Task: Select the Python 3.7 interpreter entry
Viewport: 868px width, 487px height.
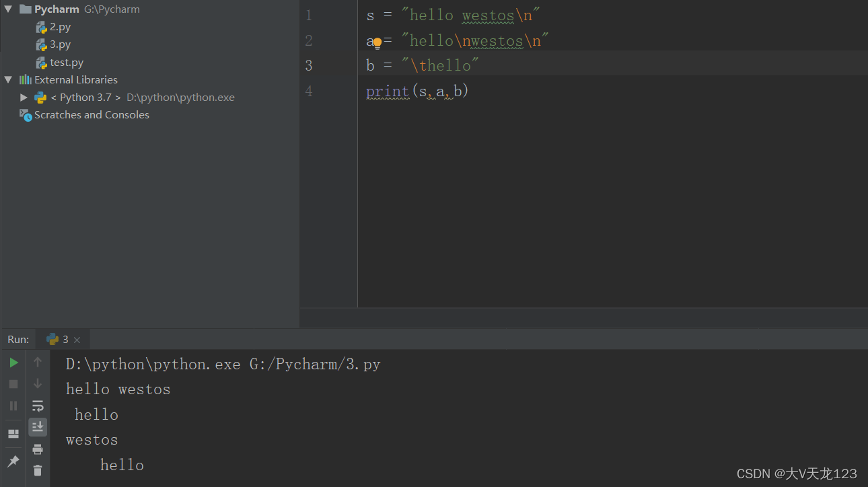Action: tap(143, 97)
